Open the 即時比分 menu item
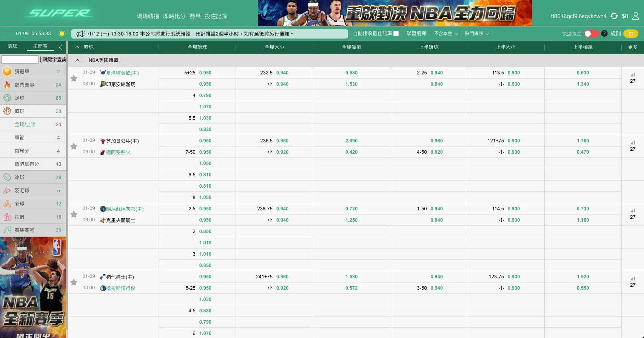644x338 pixels. click(x=174, y=16)
